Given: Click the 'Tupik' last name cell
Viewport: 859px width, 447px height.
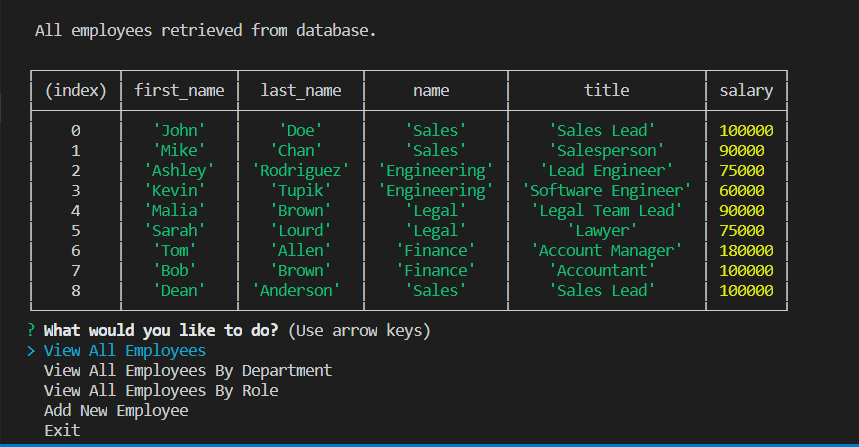Looking at the screenshot, I should pos(301,191).
